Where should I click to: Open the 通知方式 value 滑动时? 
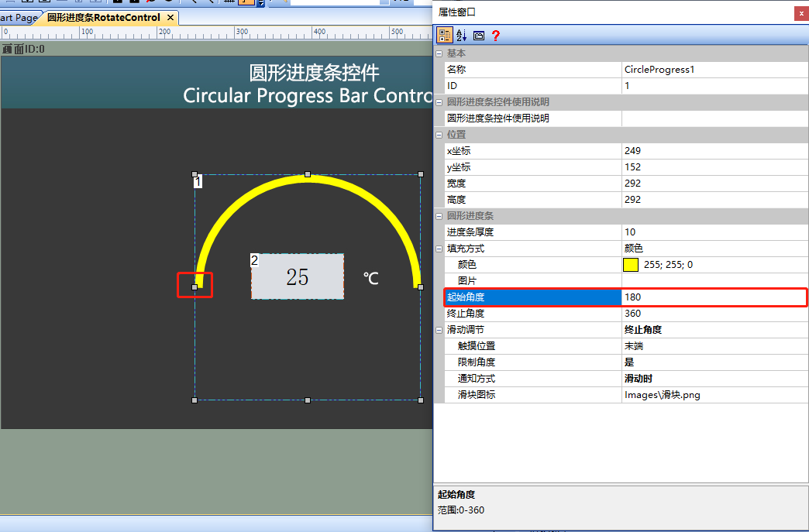coord(714,379)
